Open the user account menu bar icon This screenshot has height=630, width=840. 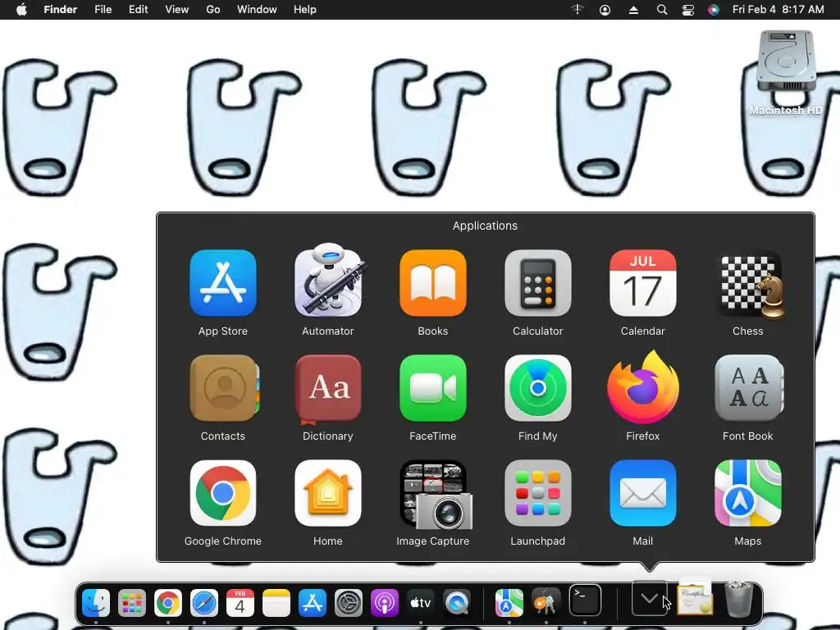coord(605,10)
